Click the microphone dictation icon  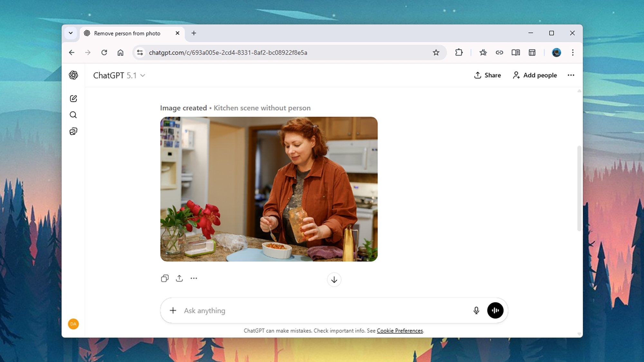pyautogui.click(x=476, y=311)
